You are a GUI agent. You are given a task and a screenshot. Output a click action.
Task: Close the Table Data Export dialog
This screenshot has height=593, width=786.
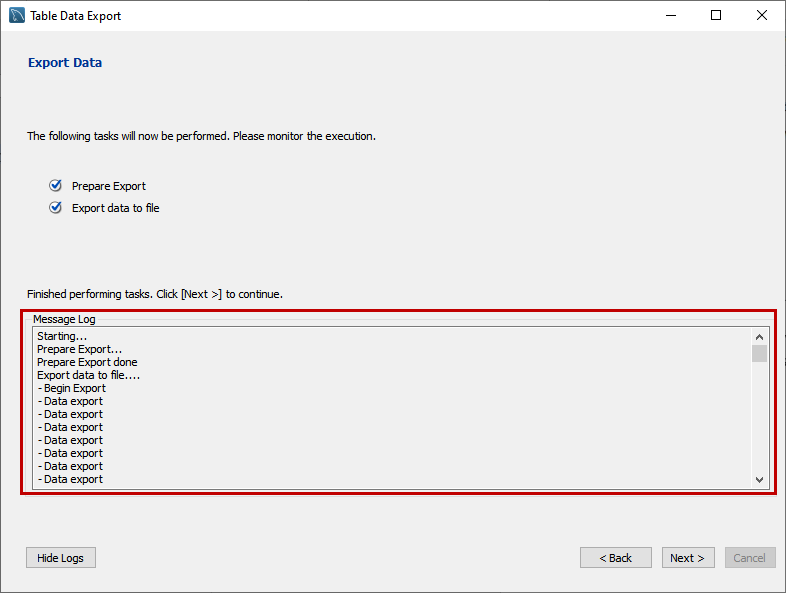[762, 16]
